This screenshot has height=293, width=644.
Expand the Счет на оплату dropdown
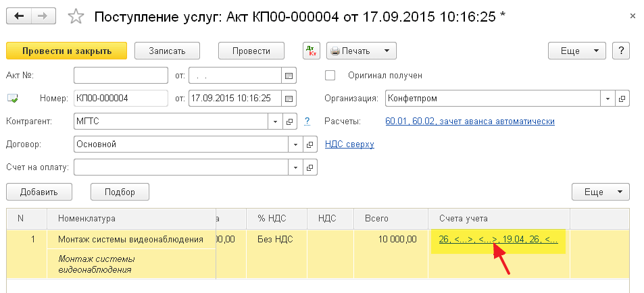click(295, 167)
